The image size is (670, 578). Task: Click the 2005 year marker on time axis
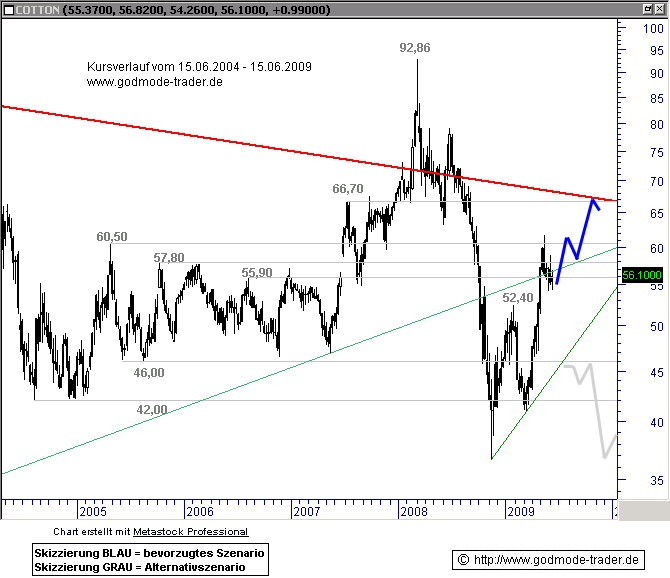[x=93, y=511]
